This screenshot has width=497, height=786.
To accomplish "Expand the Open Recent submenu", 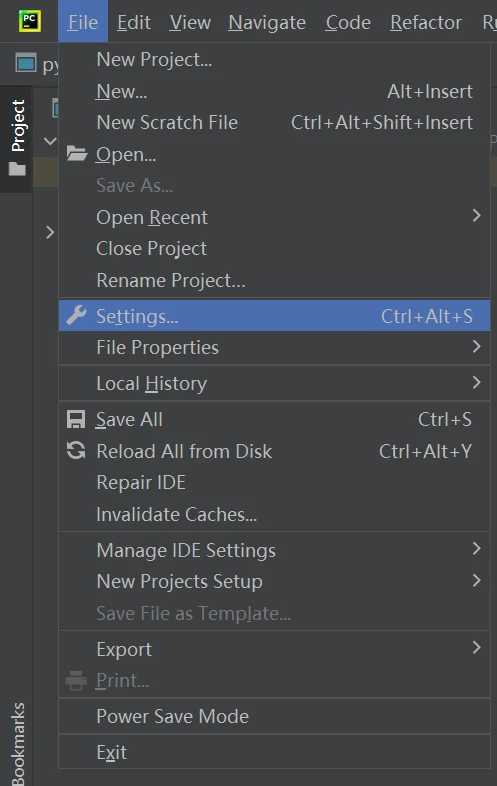I will point(274,217).
